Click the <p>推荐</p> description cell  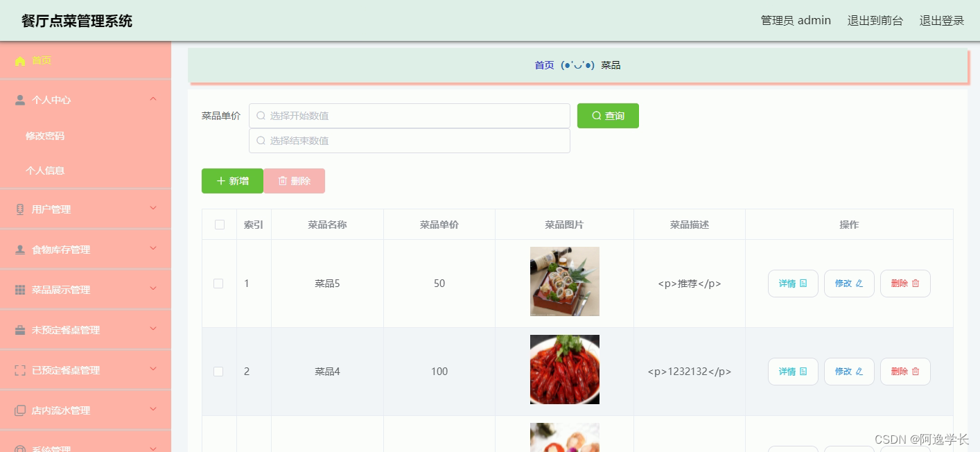(x=690, y=284)
